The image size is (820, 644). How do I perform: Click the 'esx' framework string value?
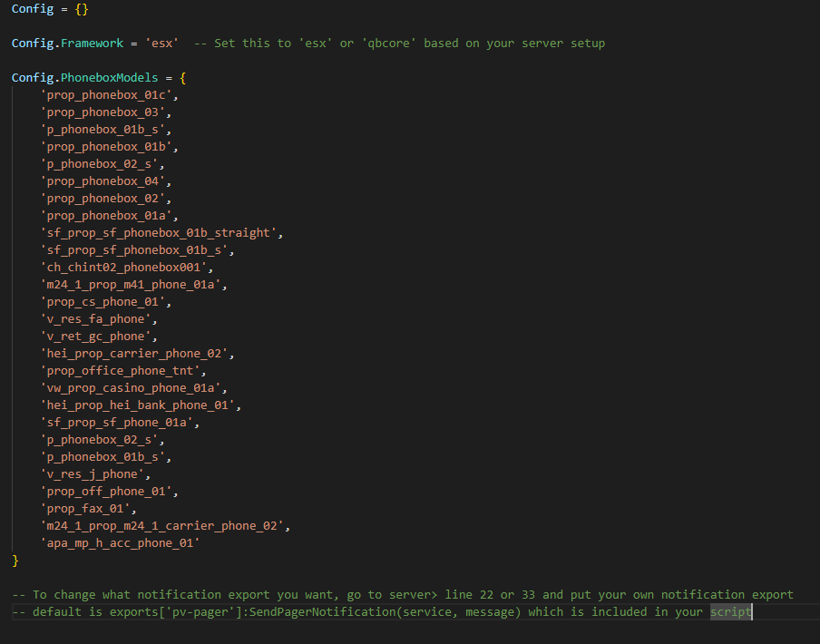162,44
